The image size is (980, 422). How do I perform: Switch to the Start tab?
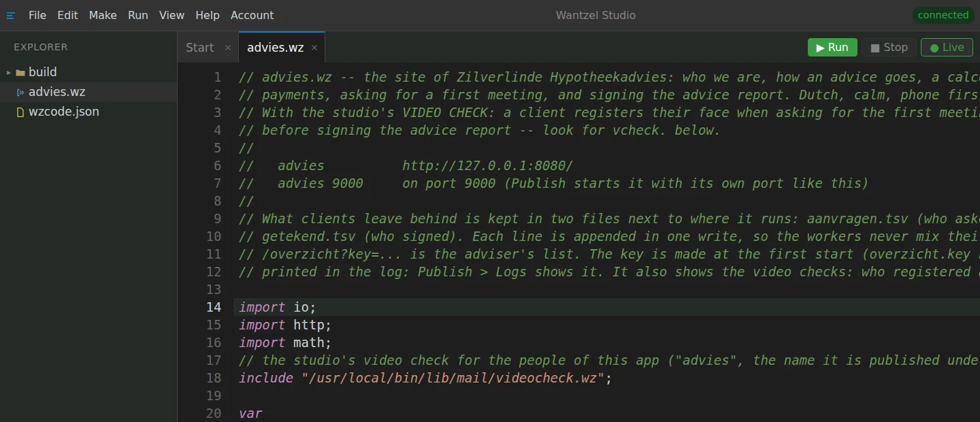pos(199,48)
